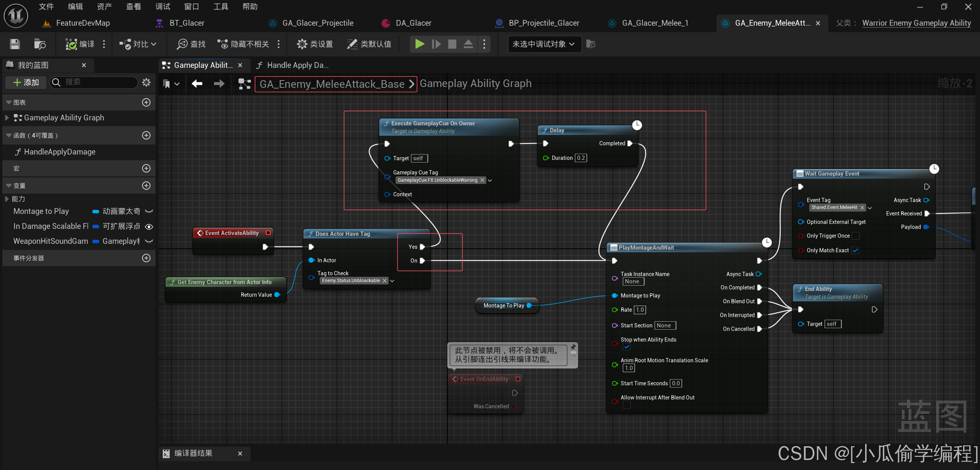The width and height of the screenshot is (980, 470).
Task: Open the Diff compare dropdown
Action: point(138,44)
